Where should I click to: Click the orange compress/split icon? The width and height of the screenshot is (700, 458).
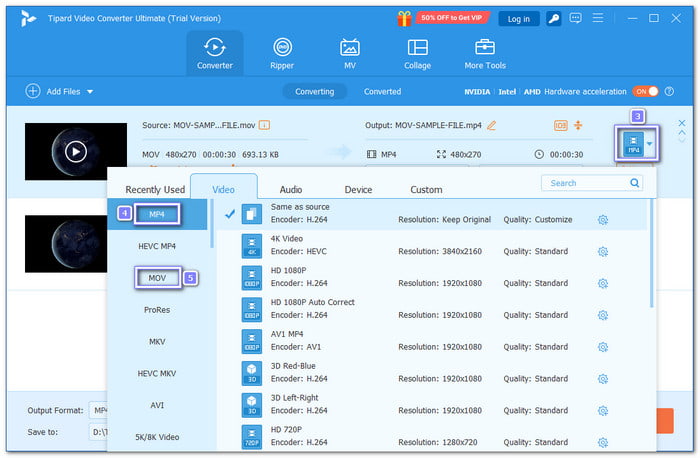pos(578,125)
